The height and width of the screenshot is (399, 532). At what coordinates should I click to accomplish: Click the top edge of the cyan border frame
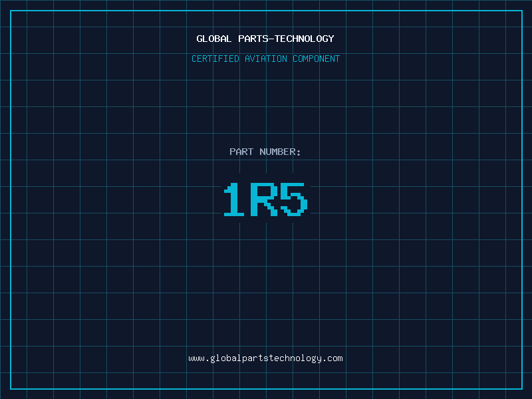coord(266,11)
